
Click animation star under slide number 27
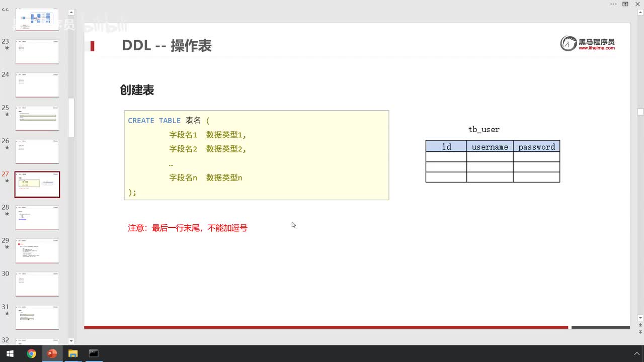tap(7, 181)
